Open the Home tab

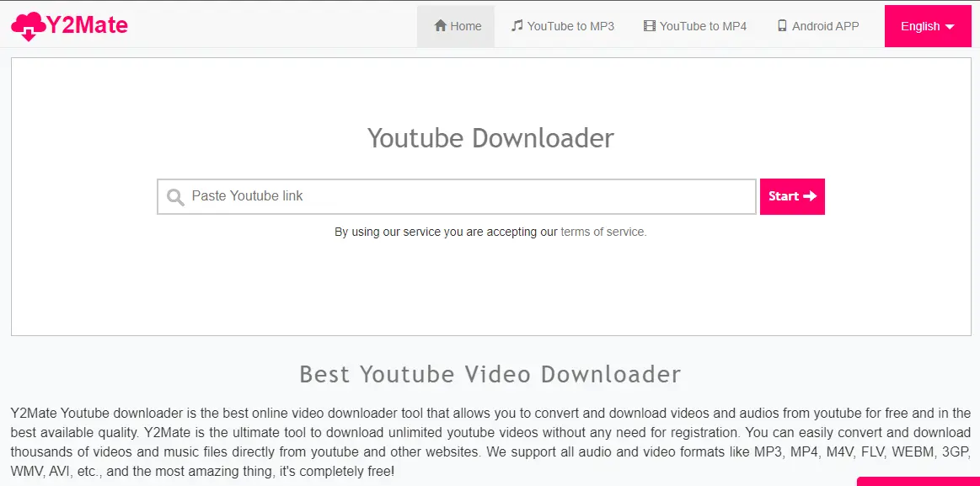(456, 26)
